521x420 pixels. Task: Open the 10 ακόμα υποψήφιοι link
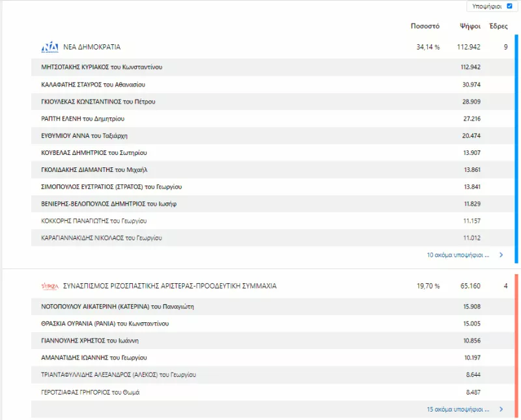click(x=458, y=255)
